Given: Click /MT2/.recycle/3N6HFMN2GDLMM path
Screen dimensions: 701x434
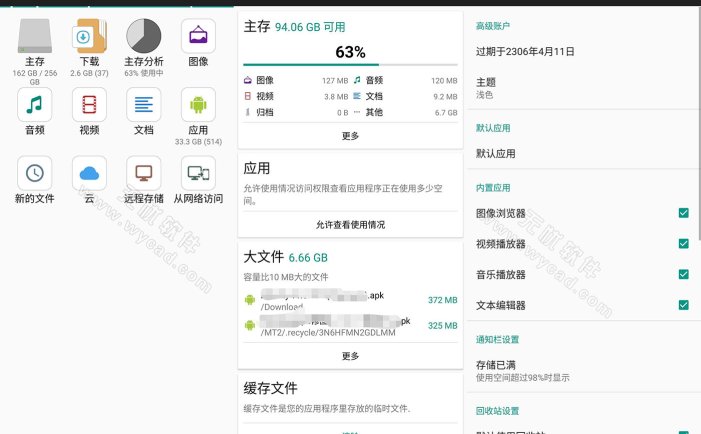Looking at the screenshot, I should tap(328, 333).
